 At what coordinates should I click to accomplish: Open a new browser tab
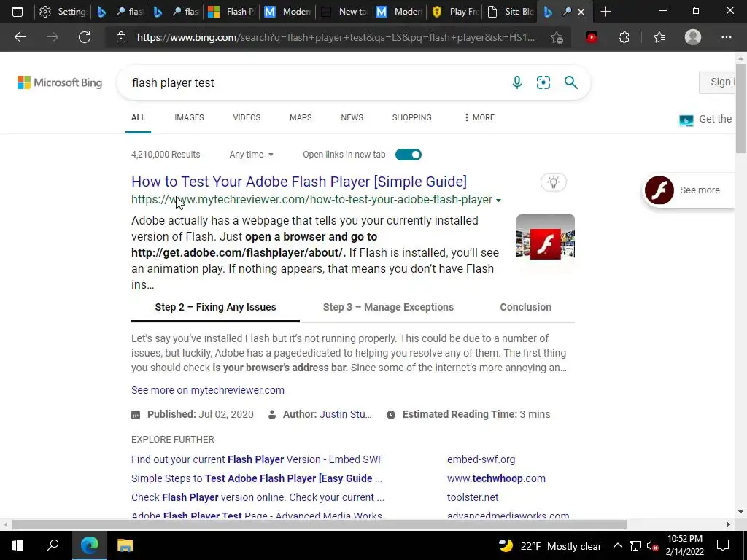pos(605,12)
